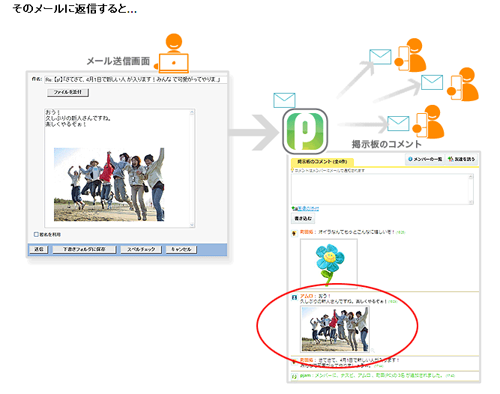Screen dimensions: 500x394
Task: Click the pjam member-added notice text
Action: [x=378, y=376]
